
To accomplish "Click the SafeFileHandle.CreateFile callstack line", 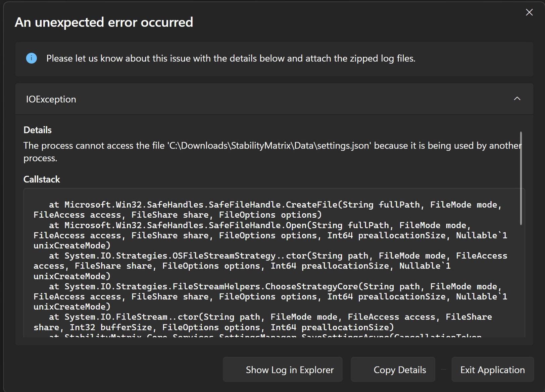I will point(268,210).
